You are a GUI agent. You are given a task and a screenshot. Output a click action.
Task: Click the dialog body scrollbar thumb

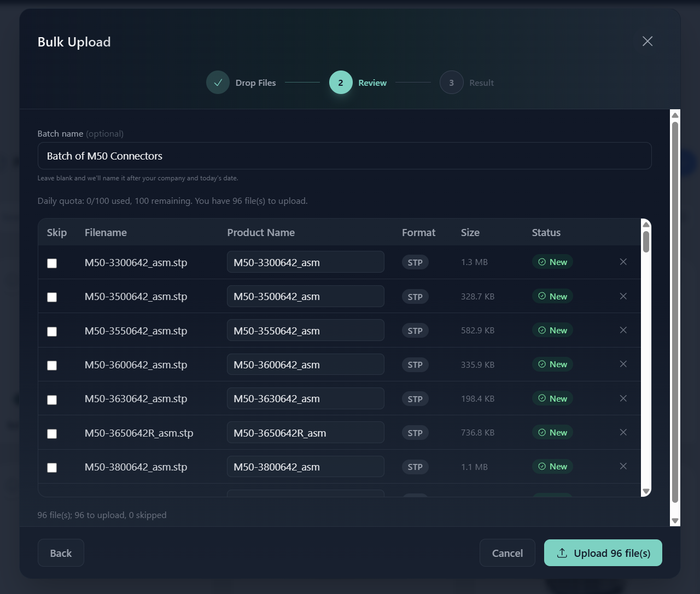(675, 312)
